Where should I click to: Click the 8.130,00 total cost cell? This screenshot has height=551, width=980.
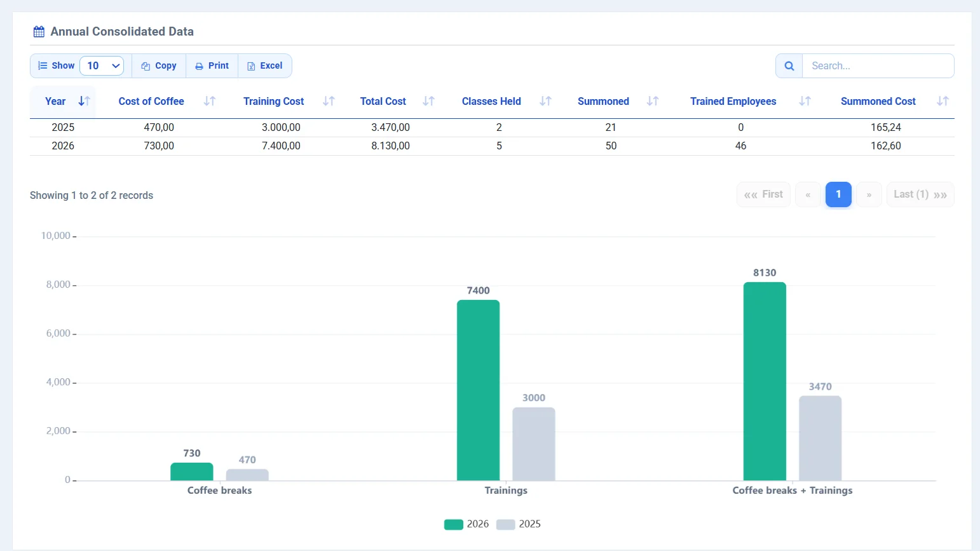pyautogui.click(x=390, y=146)
